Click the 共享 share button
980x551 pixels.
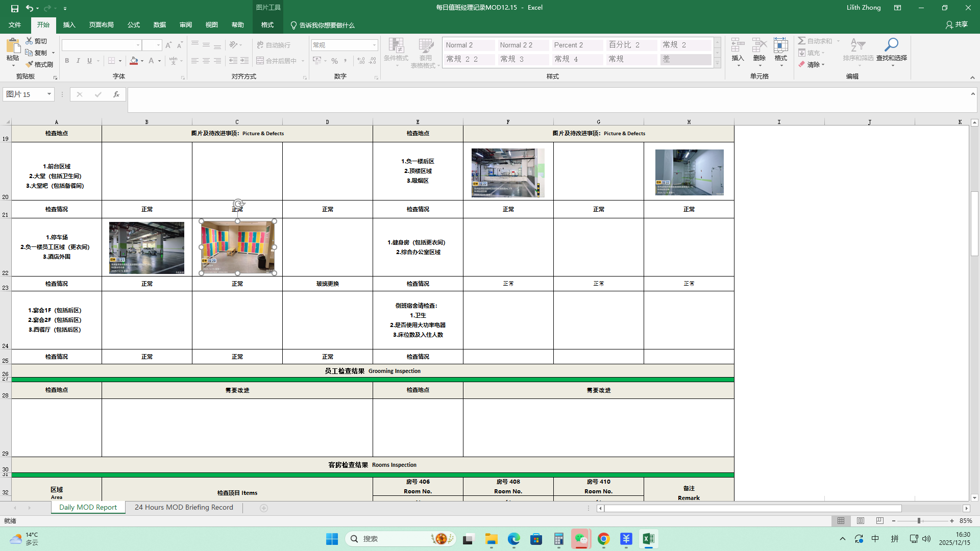(957, 24)
